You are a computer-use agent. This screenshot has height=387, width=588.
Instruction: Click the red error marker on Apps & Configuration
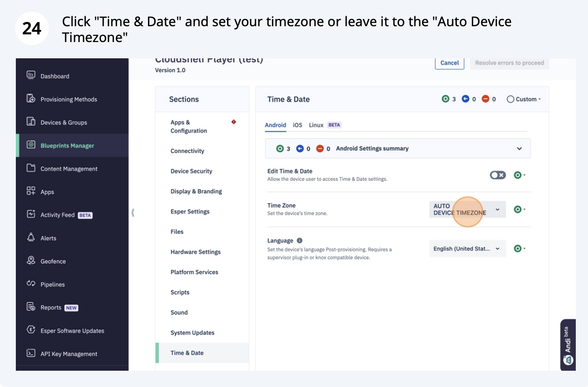coord(233,122)
